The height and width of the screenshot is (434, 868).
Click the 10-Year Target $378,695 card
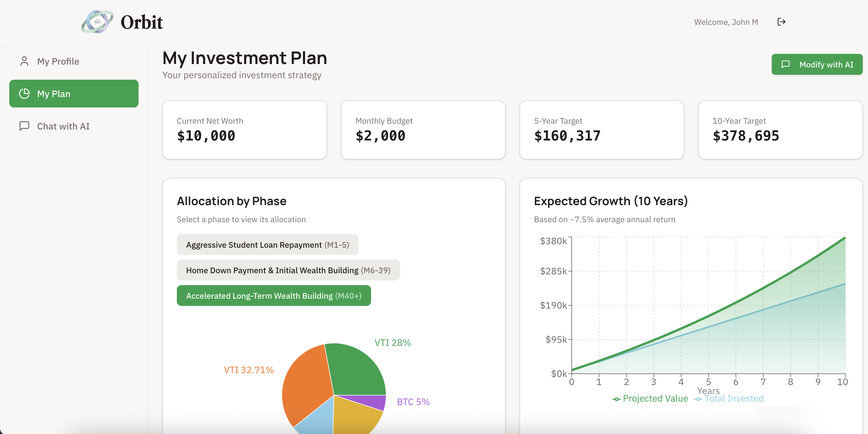coord(780,130)
